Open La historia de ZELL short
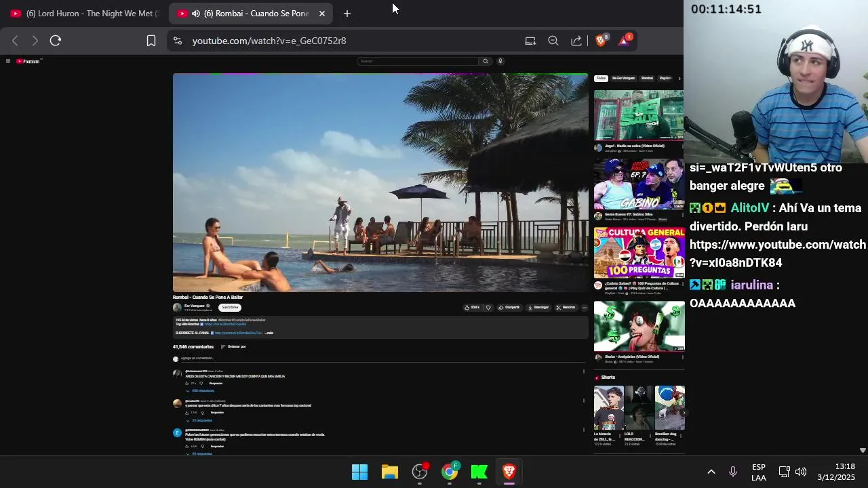Screen dimensions: 868x488 point(608,408)
